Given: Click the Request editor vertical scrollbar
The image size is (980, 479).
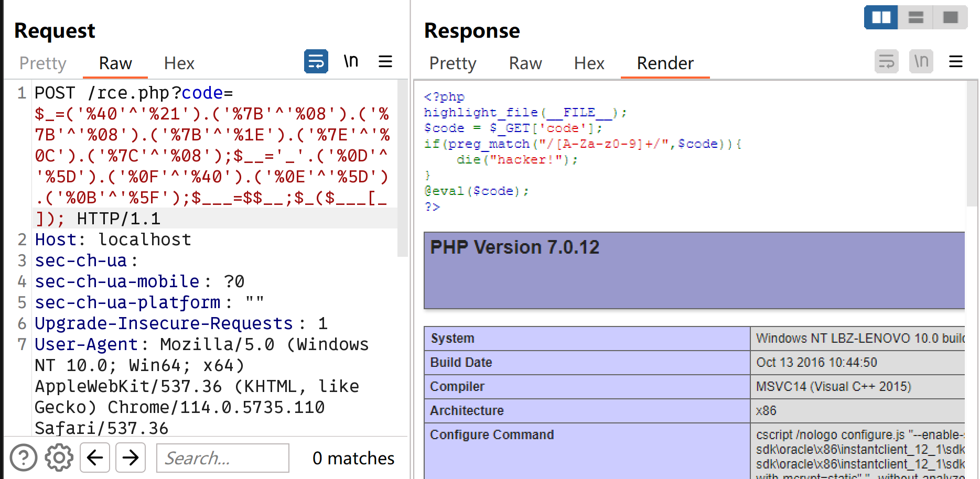Looking at the screenshot, I should (402, 168).
